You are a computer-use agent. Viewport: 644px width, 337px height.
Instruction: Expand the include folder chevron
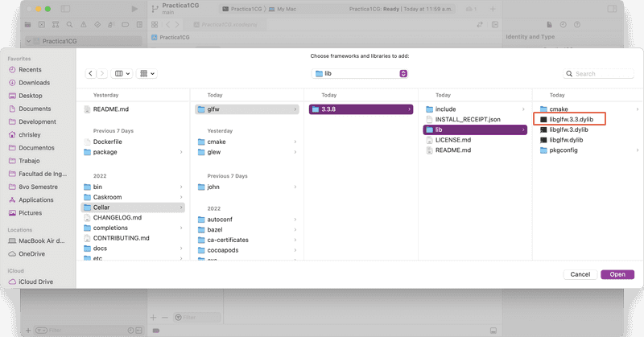click(523, 109)
